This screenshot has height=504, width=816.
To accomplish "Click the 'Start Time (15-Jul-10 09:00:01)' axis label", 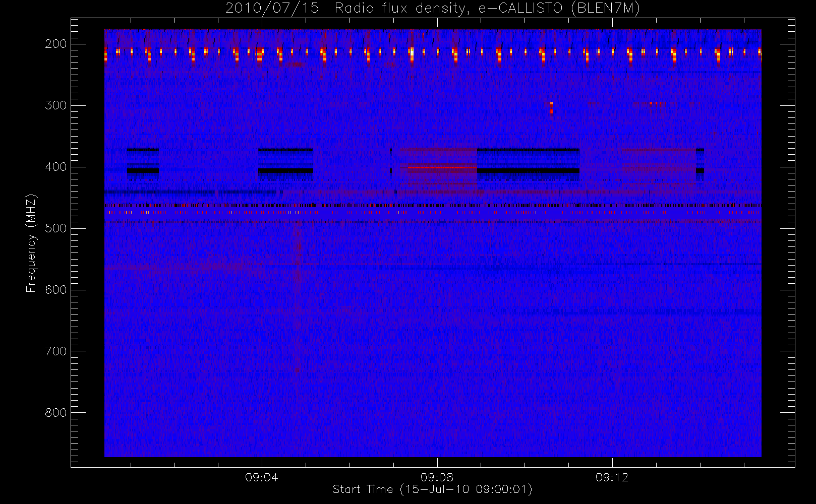I will [x=433, y=489].
